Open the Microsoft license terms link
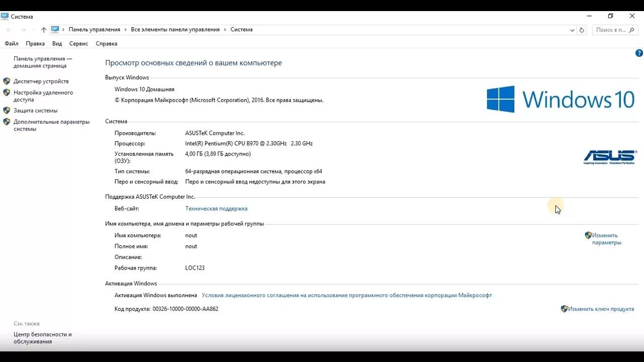Viewport: 644px width, 362px height. pos(347,296)
